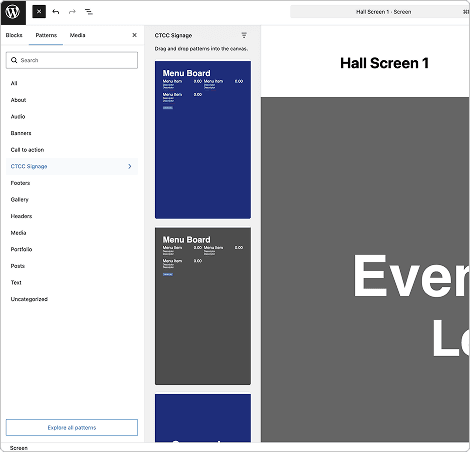Viewport: 470px width, 452px height.
Task: Select the Text category
Action: pyautogui.click(x=72, y=282)
